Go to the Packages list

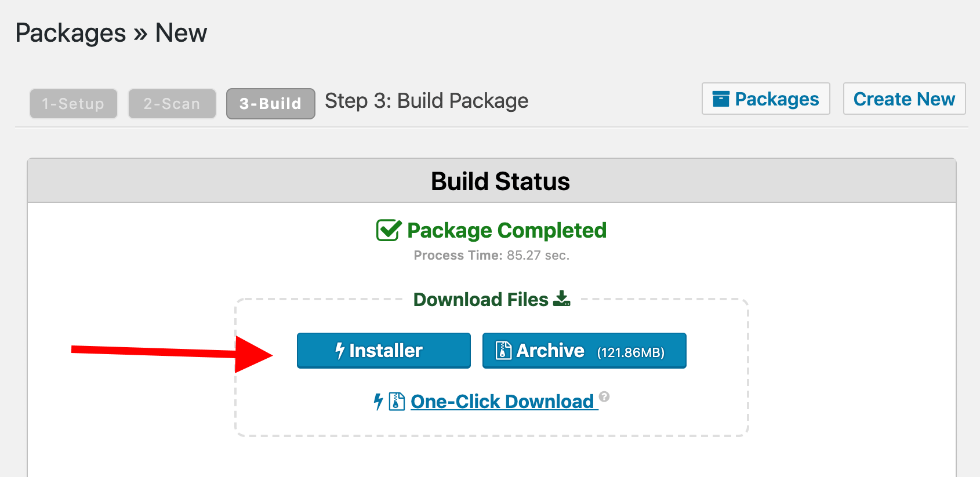[x=765, y=99]
